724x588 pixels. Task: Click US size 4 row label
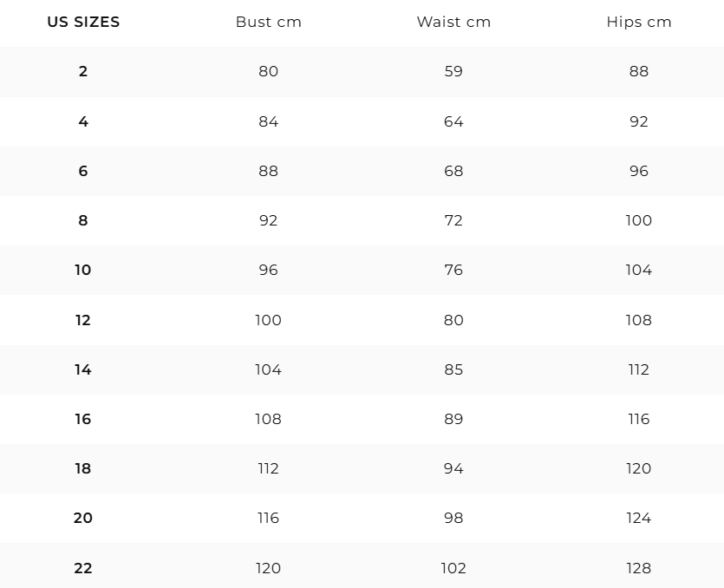83,121
